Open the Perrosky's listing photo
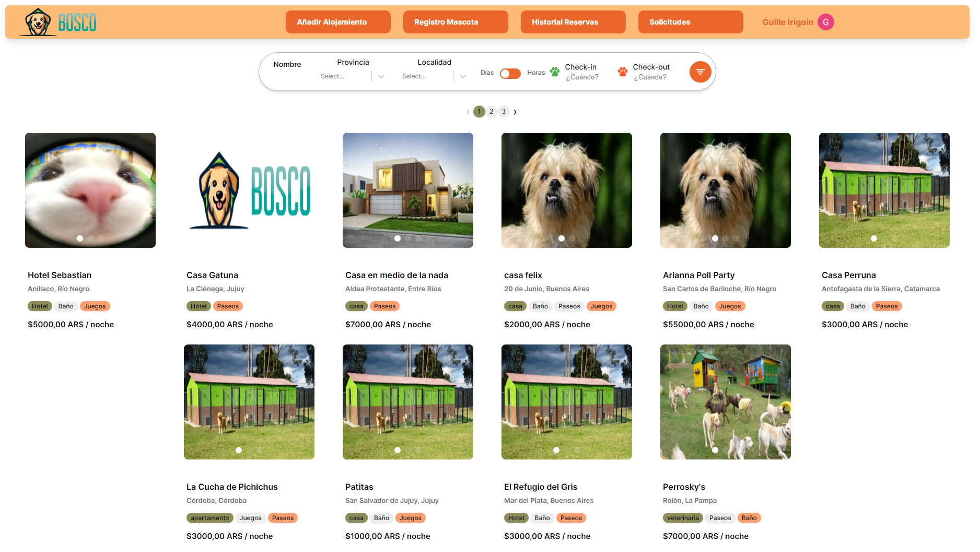The height and width of the screenshot is (552, 980). point(725,401)
